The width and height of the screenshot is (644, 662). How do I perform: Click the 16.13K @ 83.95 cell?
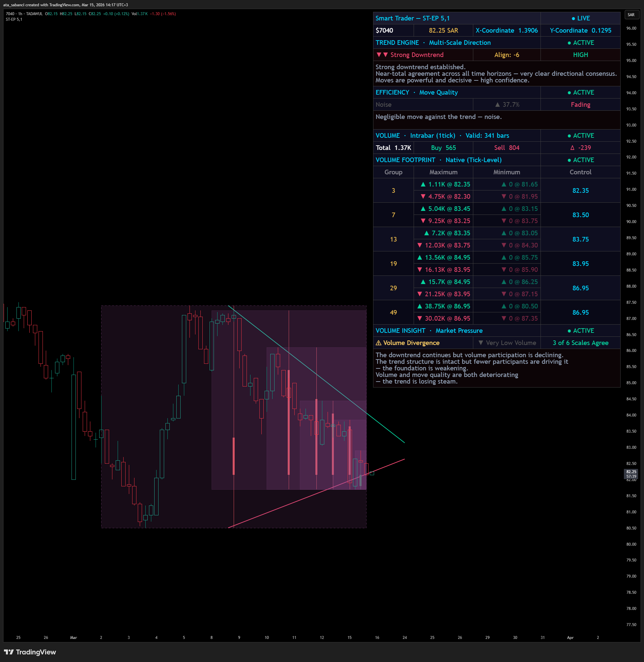pos(443,270)
